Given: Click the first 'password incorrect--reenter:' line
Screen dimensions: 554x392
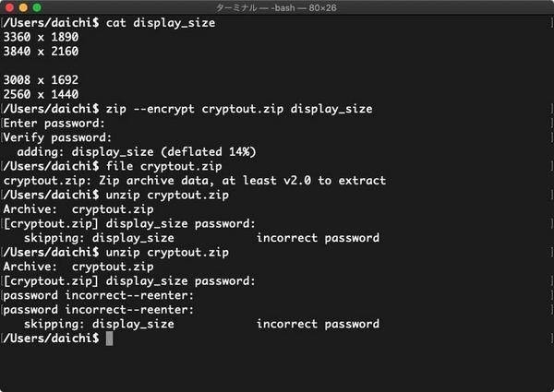Looking at the screenshot, I should (x=99, y=295).
